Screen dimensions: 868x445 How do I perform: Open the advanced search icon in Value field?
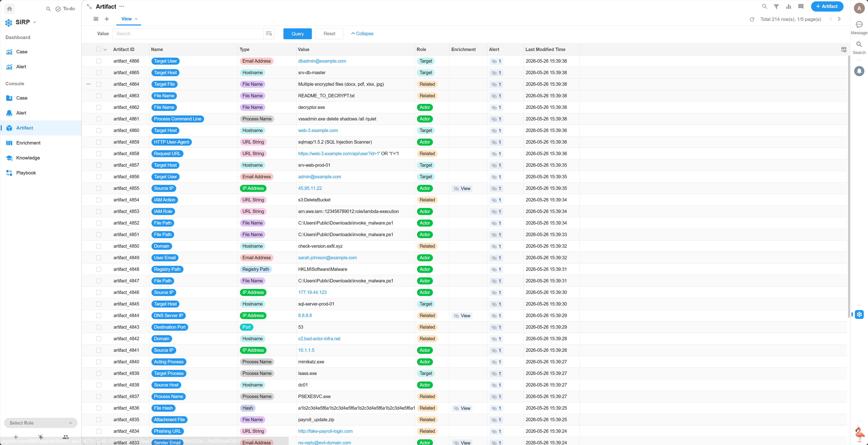click(269, 33)
